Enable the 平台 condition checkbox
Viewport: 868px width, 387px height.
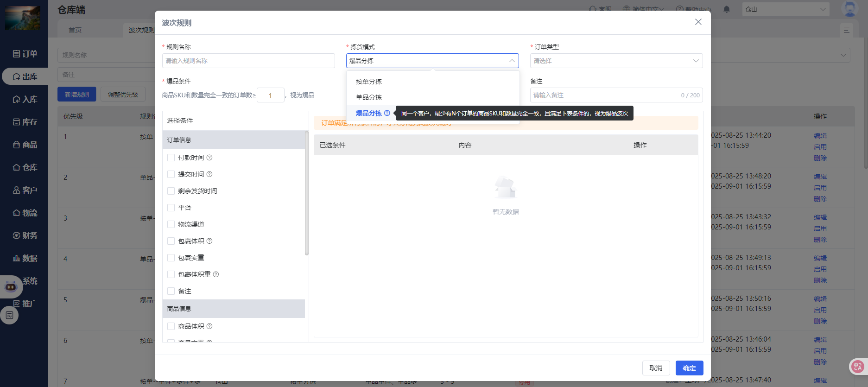171,208
